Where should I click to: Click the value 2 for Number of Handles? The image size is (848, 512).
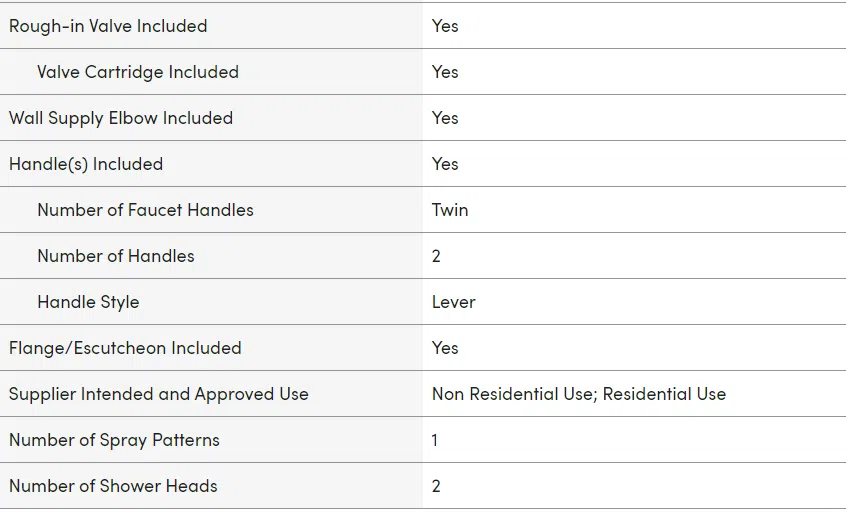pos(436,256)
